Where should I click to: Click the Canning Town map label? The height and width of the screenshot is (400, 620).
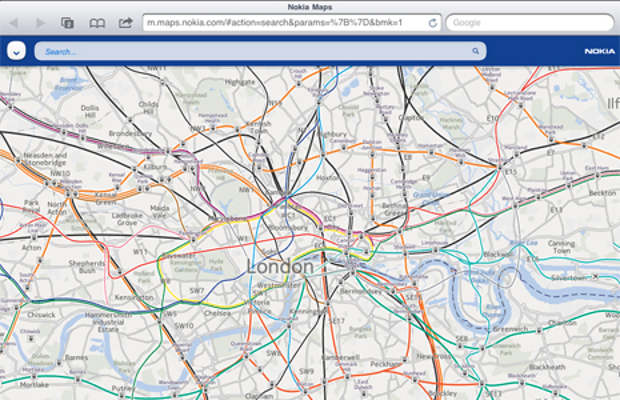[561, 247]
